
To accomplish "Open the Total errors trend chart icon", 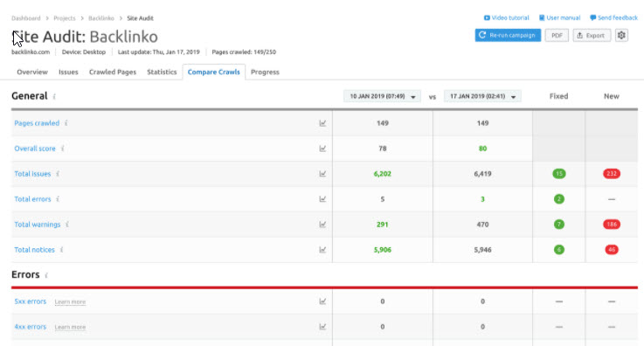I will click(x=322, y=199).
